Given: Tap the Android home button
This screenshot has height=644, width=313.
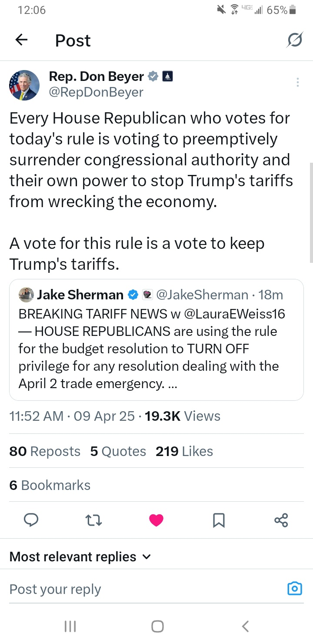Looking at the screenshot, I should (x=157, y=626).
